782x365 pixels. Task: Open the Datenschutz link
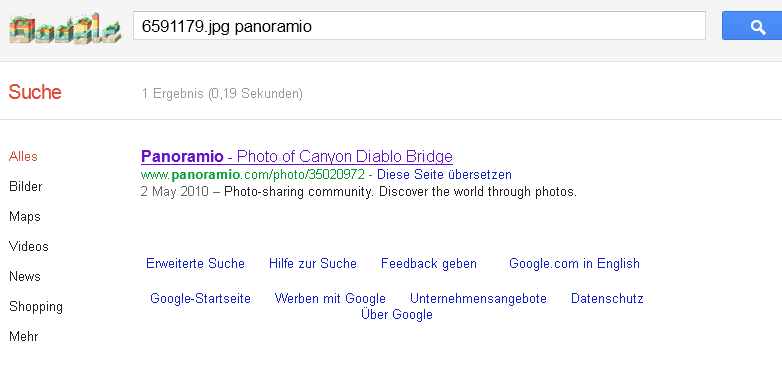pos(607,299)
